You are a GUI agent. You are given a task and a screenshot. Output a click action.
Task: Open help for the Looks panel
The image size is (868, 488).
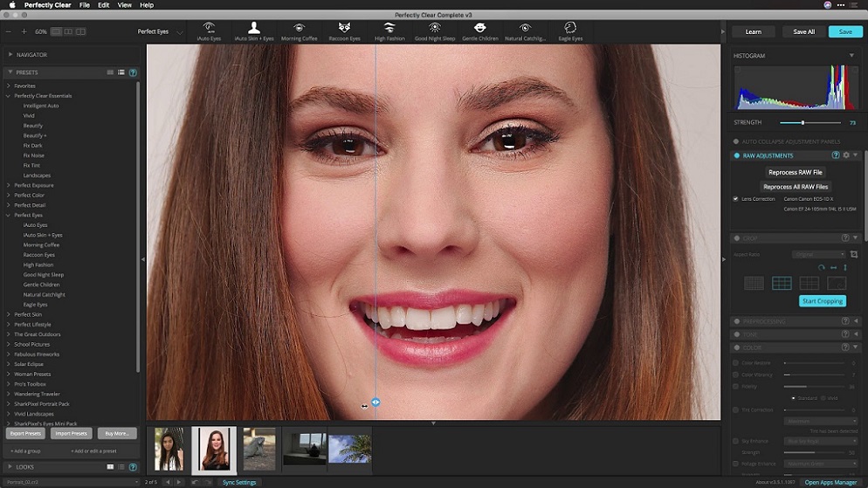(133, 467)
